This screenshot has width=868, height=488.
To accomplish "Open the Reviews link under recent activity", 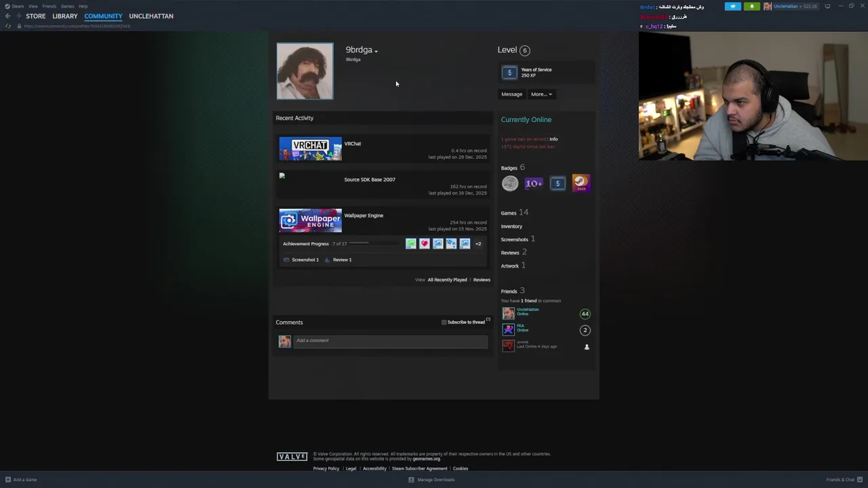I will point(481,280).
